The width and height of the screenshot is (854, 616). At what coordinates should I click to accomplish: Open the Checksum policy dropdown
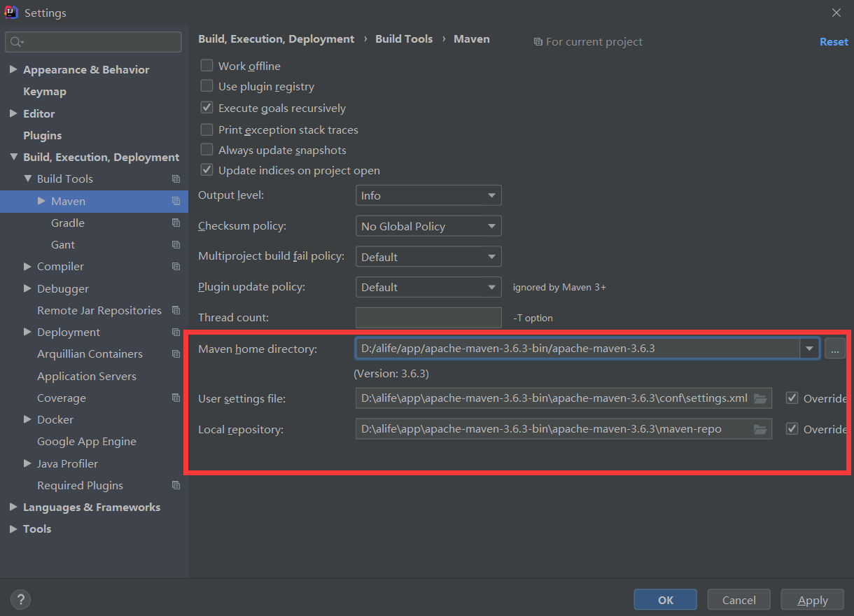(x=428, y=226)
